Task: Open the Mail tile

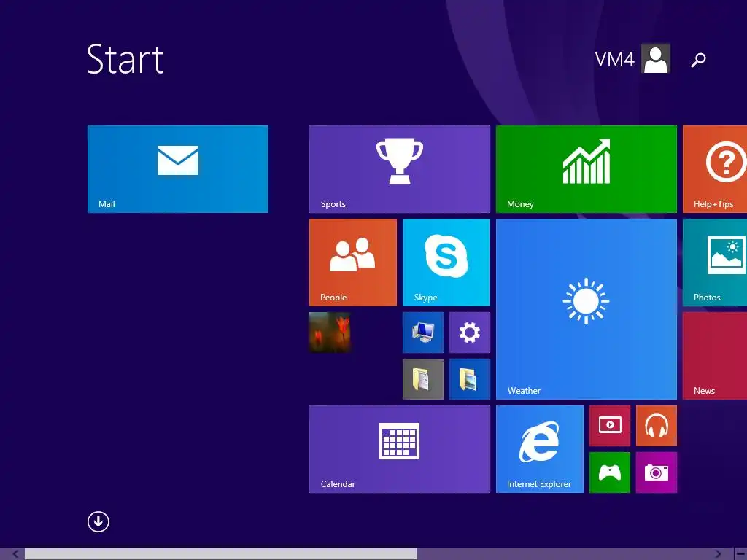Action: [178, 169]
